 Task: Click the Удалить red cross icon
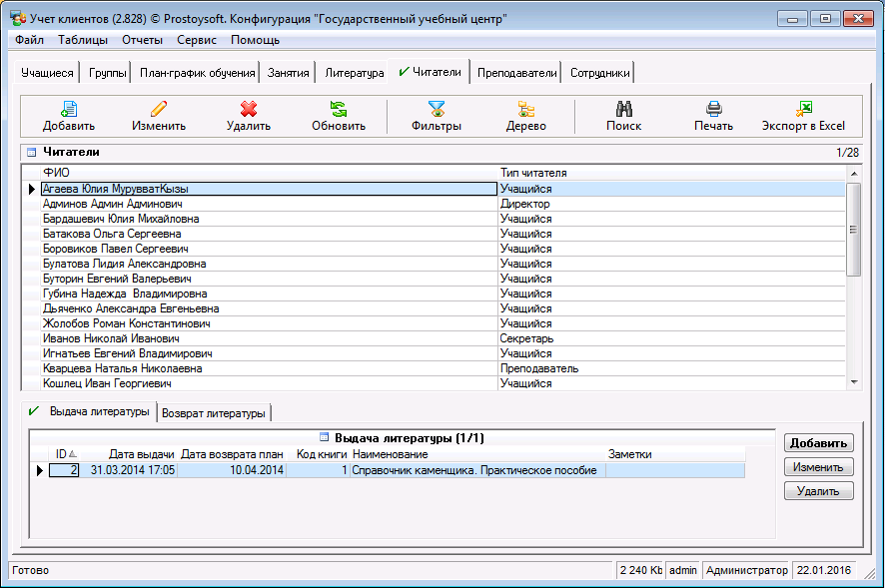click(x=249, y=110)
